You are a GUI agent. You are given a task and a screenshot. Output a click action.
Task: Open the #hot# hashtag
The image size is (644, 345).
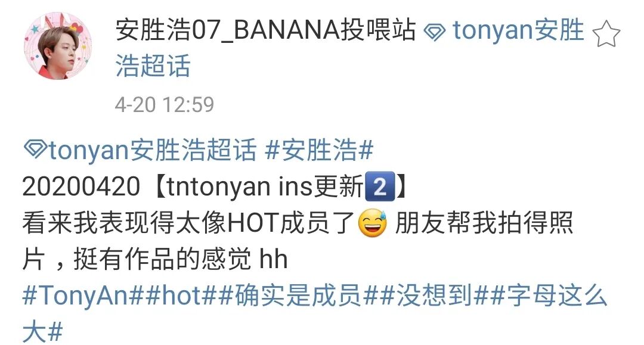[x=181, y=296]
